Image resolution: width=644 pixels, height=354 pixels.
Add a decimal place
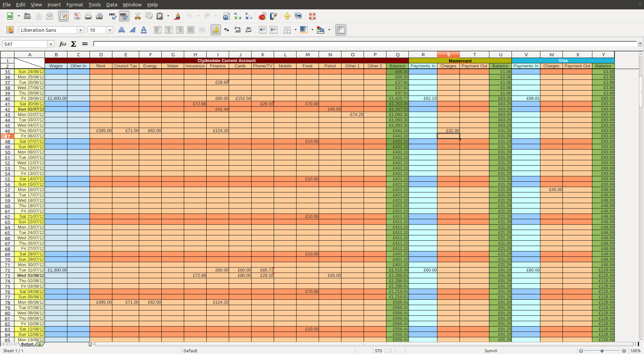(238, 30)
